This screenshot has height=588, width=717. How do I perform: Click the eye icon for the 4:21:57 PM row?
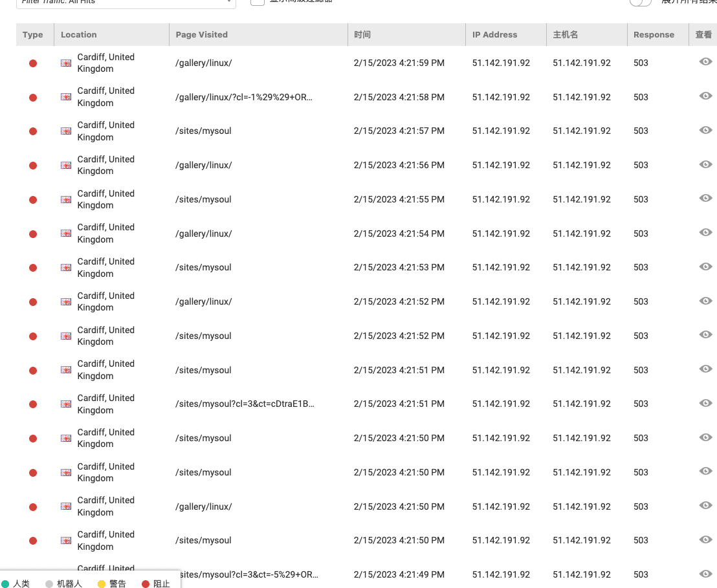[706, 130]
